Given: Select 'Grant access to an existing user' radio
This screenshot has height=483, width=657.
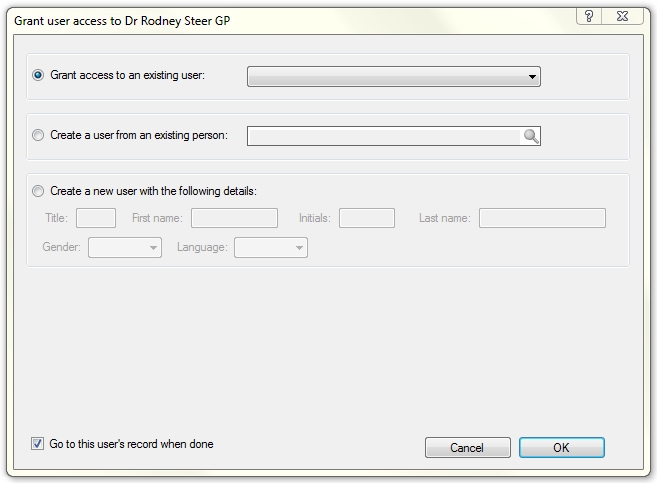Looking at the screenshot, I should 39,76.
